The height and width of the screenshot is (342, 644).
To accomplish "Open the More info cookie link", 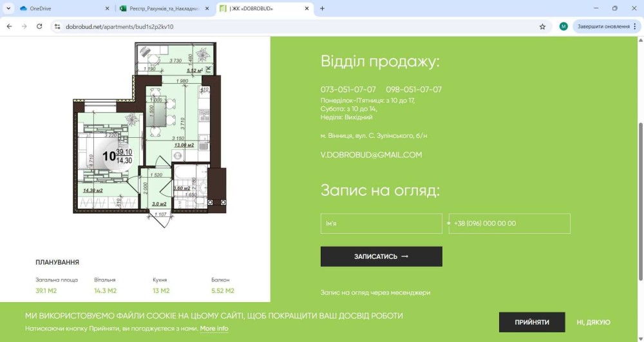I will point(214,328).
